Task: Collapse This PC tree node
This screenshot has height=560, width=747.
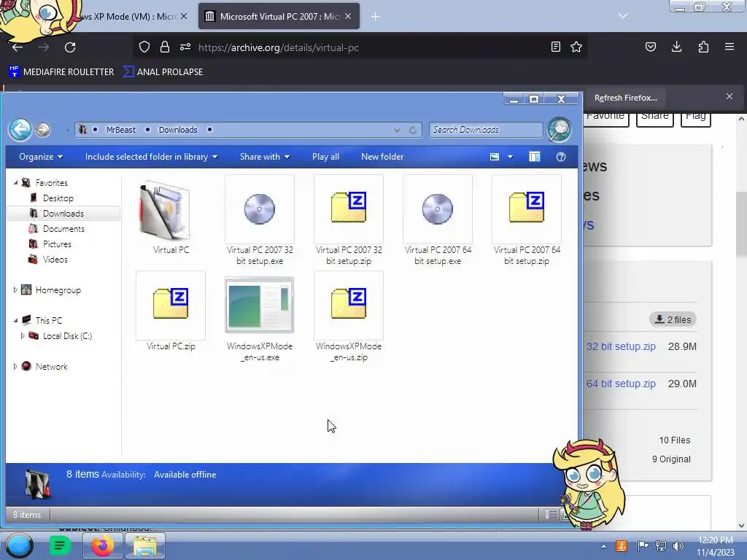Action: coord(16,321)
